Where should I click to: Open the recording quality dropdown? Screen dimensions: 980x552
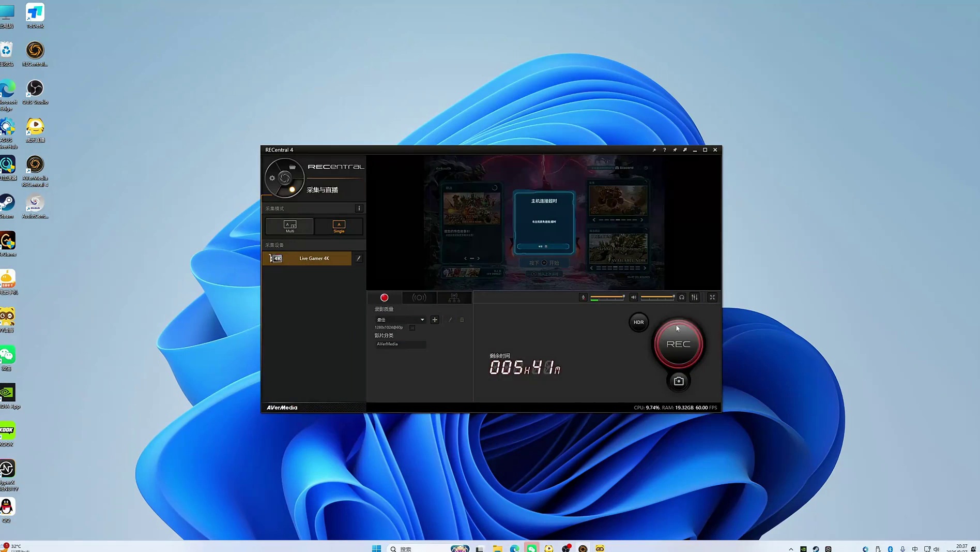tap(401, 320)
